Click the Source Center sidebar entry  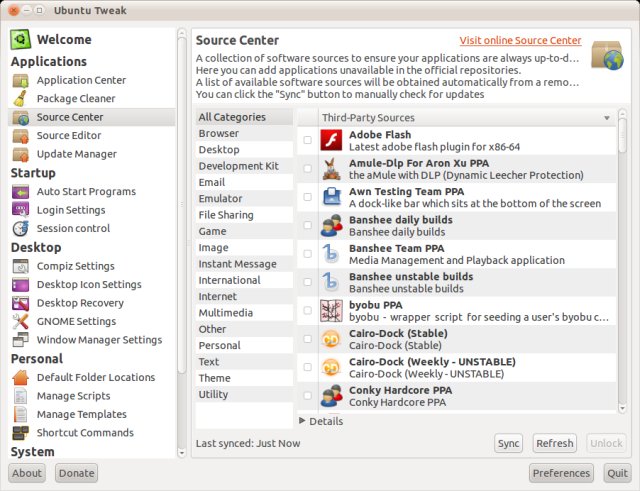[92, 117]
